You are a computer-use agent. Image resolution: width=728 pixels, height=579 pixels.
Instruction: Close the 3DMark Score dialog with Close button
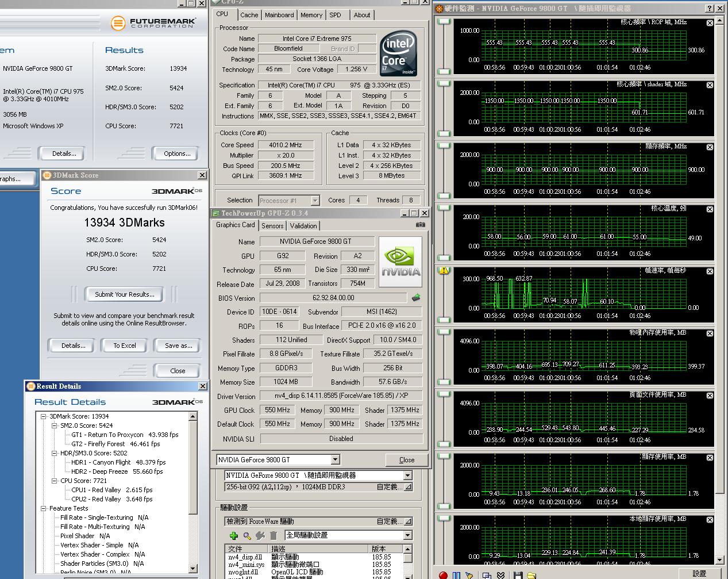(x=178, y=371)
